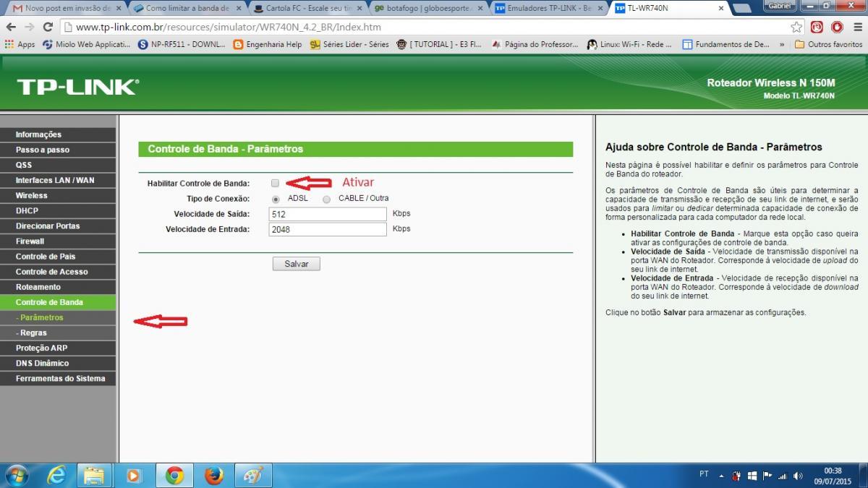Click the Gabriel profile button
The width and height of the screenshot is (868, 488).
[x=780, y=5]
